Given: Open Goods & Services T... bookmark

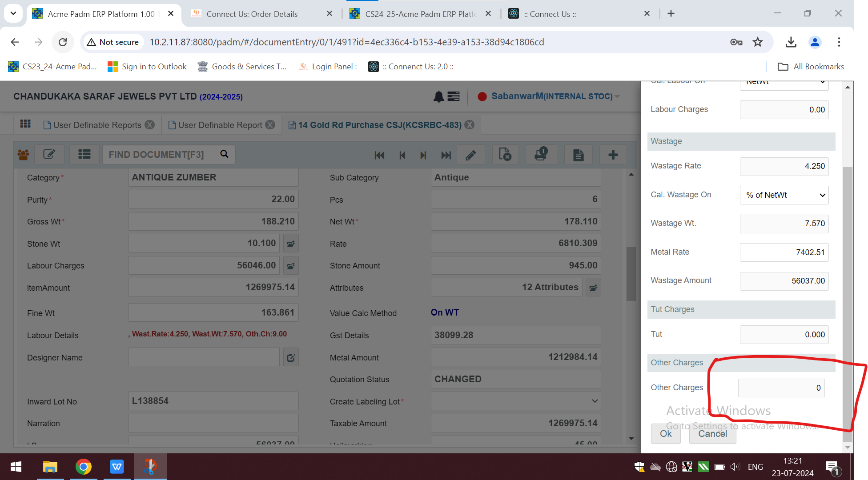Looking at the screenshot, I should coord(242,67).
